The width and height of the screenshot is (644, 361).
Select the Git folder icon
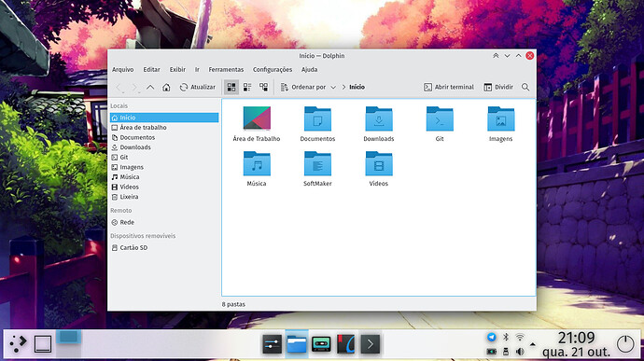[440, 118]
